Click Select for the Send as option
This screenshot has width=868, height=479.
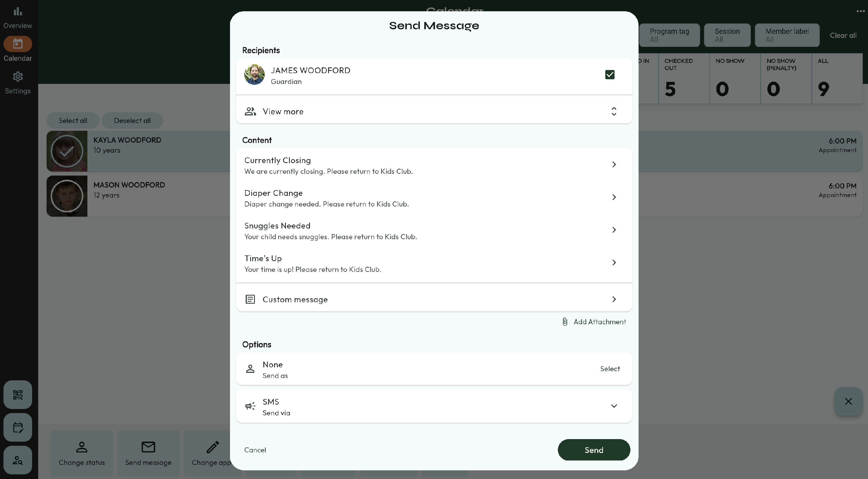(x=610, y=369)
